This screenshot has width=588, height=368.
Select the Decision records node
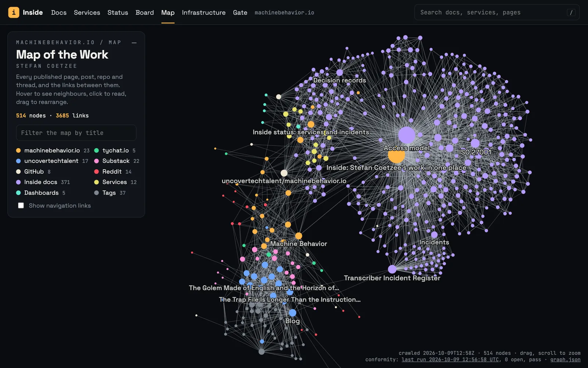[x=340, y=72]
